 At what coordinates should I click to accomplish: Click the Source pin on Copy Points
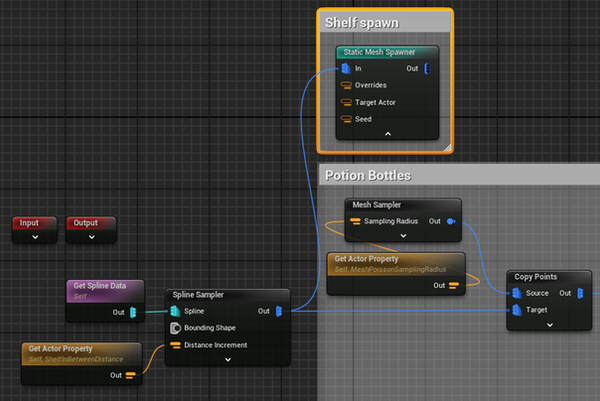coord(517,293)
